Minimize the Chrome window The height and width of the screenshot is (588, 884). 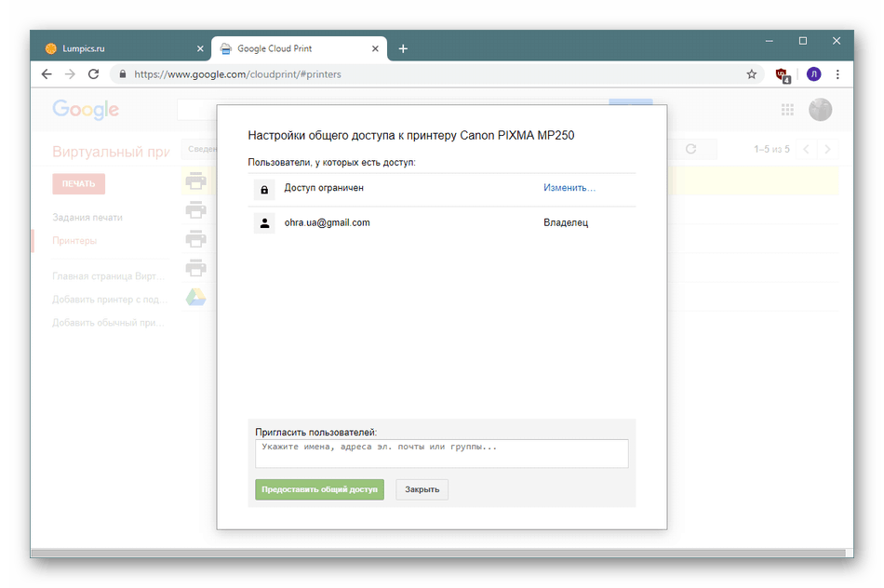[x=769, y=41]
